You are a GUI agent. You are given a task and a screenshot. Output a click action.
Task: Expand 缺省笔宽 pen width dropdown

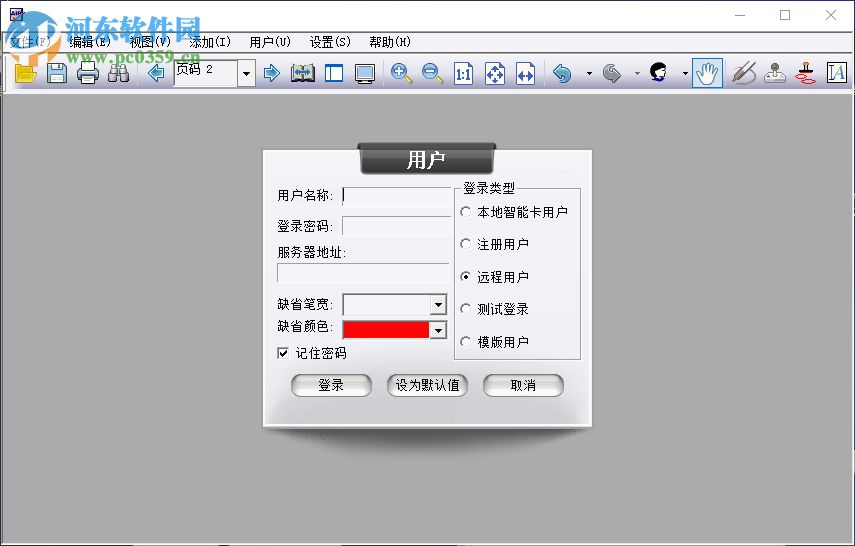(x=438, y=304)
